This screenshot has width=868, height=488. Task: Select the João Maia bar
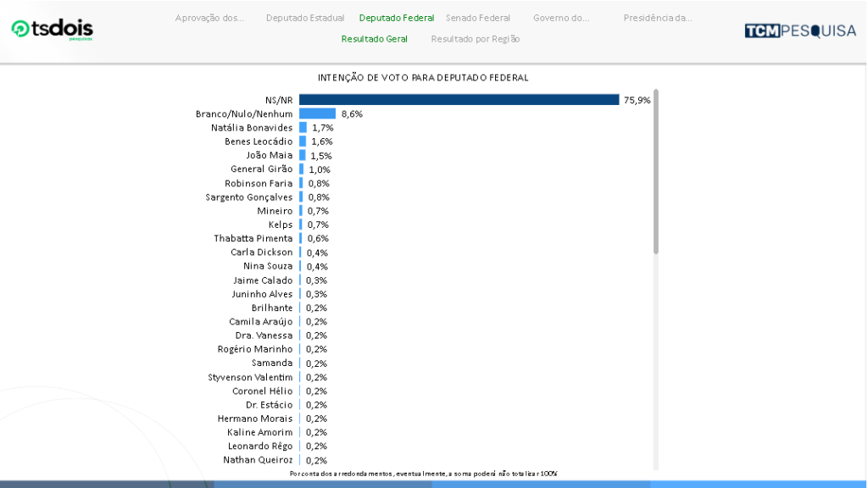point(303,155)
